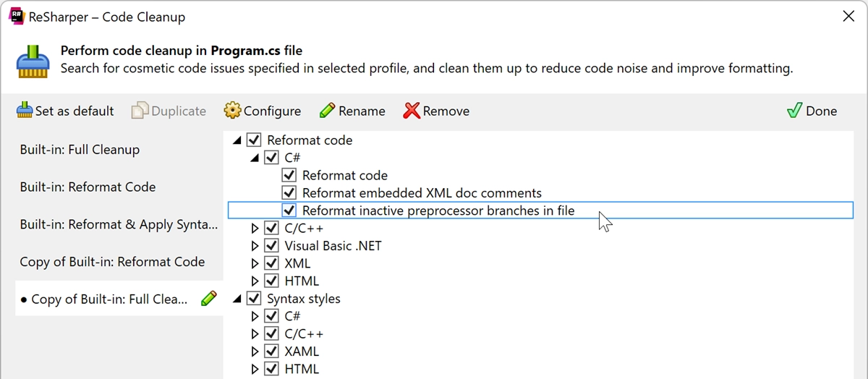
Task: Select the Reformat inactive preprocessor branches row text
Action: coord(438,210)
